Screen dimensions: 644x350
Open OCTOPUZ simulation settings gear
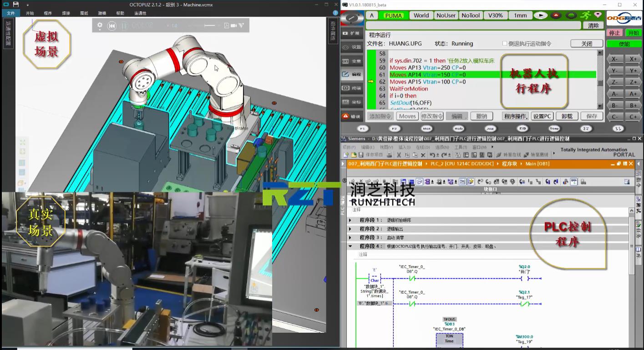[100, 25]
